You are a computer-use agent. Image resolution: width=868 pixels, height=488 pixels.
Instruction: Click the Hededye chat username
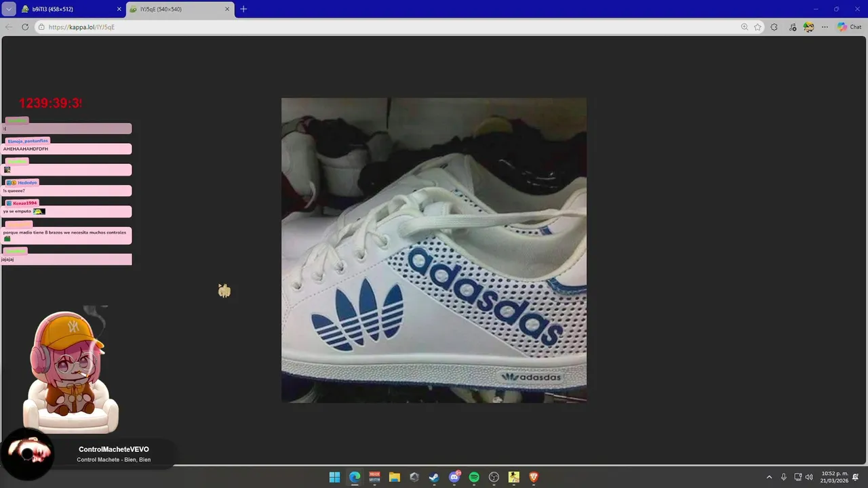(x=27, y=183)
